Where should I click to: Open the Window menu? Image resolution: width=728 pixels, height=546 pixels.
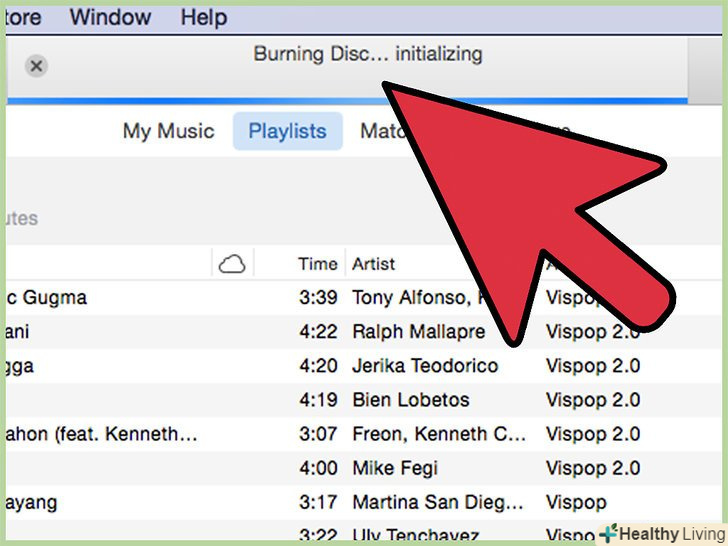click(x=110, y=18)
